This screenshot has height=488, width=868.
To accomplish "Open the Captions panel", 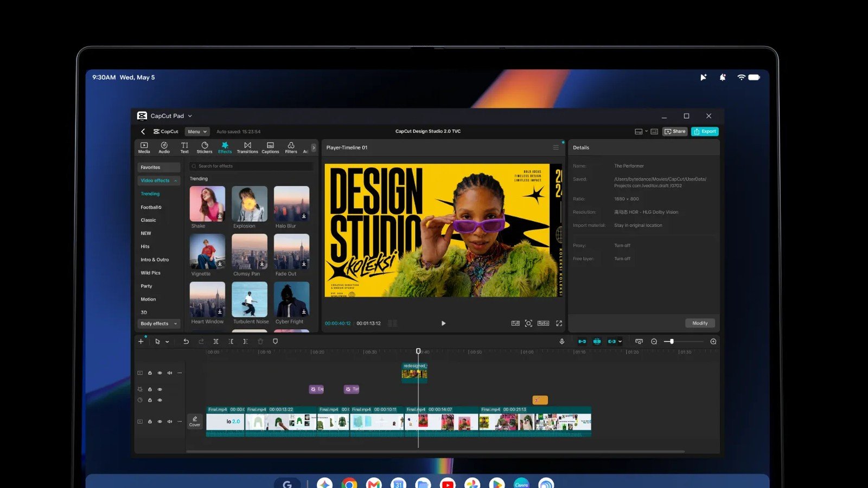I will click(270, 147).
